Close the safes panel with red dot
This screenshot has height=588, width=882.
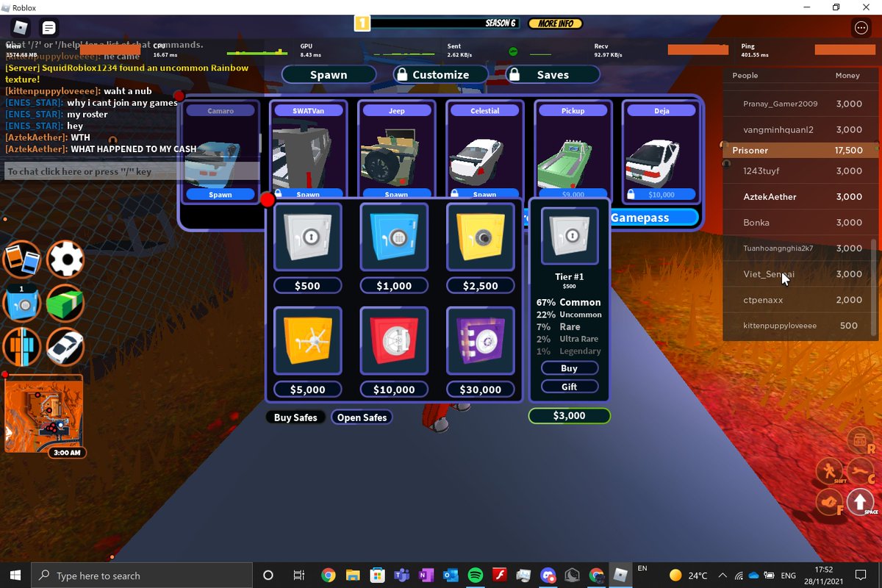click(268, 200)
